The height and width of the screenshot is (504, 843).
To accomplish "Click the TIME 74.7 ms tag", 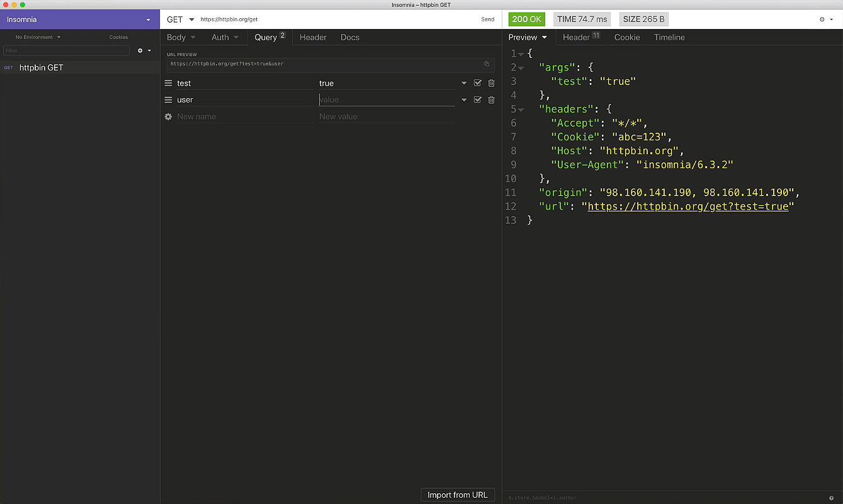I will tap(582, 20).
